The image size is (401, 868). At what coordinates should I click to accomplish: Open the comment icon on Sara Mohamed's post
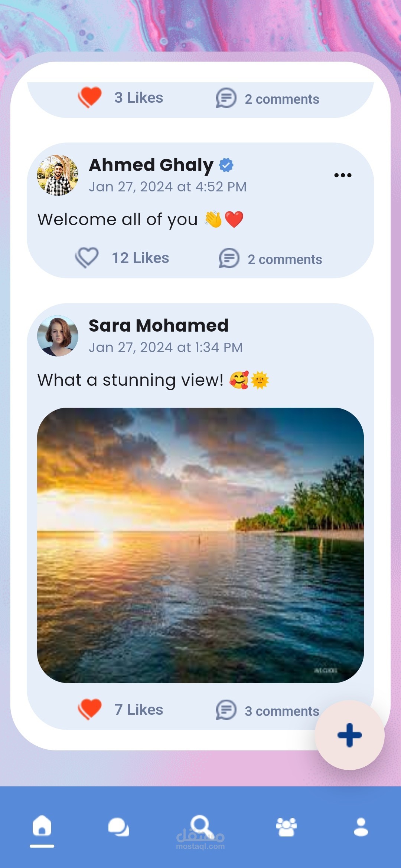click(x=226, y=710)
